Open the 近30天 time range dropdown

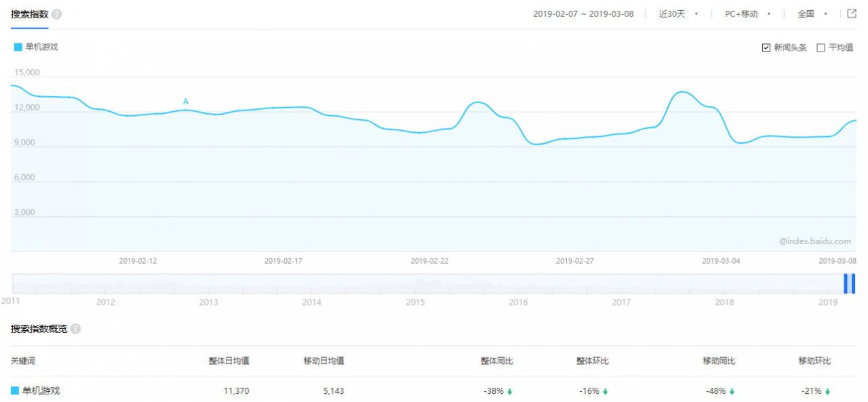(x=678, y=14)
